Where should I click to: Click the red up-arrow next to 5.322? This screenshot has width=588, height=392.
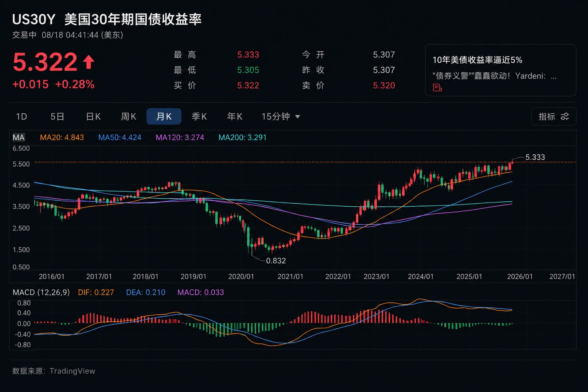tap(89, 62)
